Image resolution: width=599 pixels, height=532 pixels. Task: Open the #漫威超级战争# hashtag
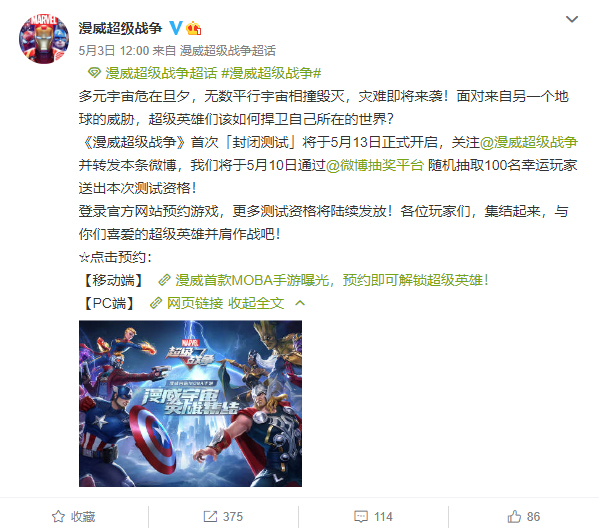271,73
